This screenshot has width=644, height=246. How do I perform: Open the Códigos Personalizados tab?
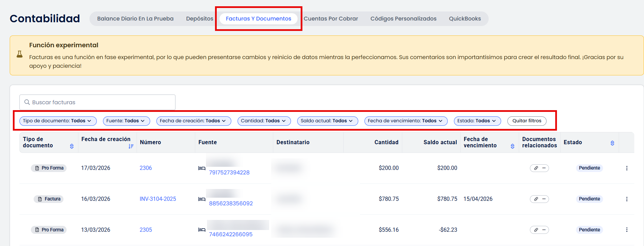pyautogui.click(x=403, y=19)
